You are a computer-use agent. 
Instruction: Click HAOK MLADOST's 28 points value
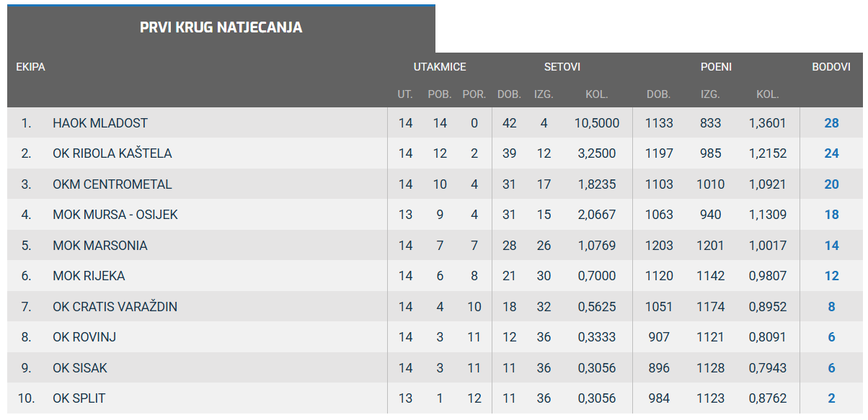(831, 123)
